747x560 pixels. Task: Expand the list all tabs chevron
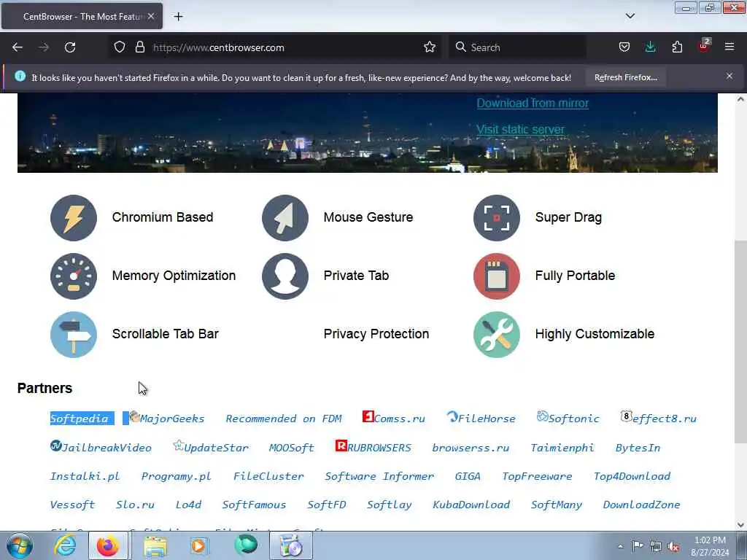[x=630, y=16]
